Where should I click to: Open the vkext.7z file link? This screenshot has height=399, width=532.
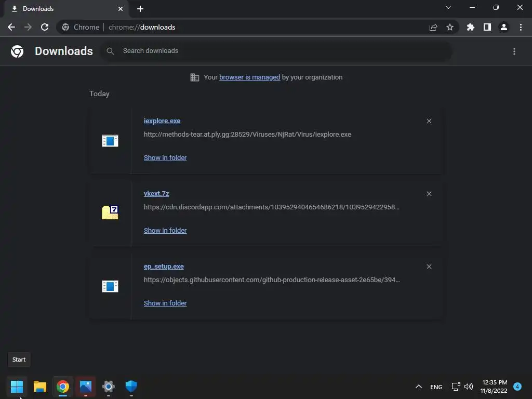156,193
